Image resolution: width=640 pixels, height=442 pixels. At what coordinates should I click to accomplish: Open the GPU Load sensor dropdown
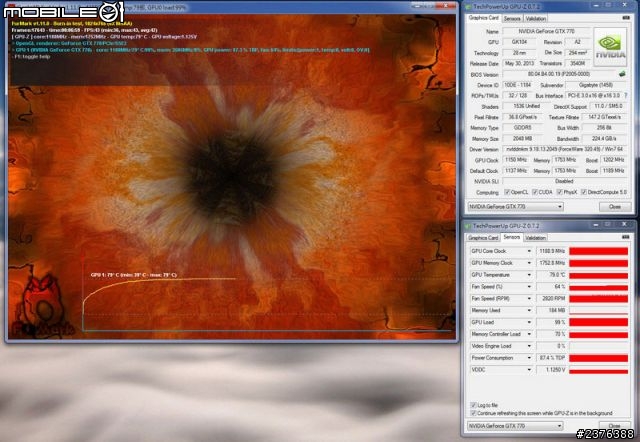(529, 322)
